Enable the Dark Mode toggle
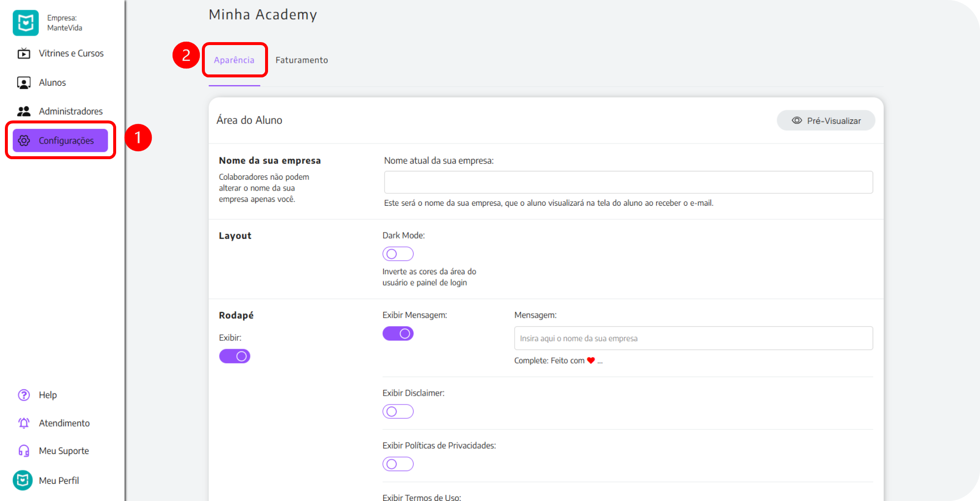This screenshot has width=980, height=501. tap(398, 254)
